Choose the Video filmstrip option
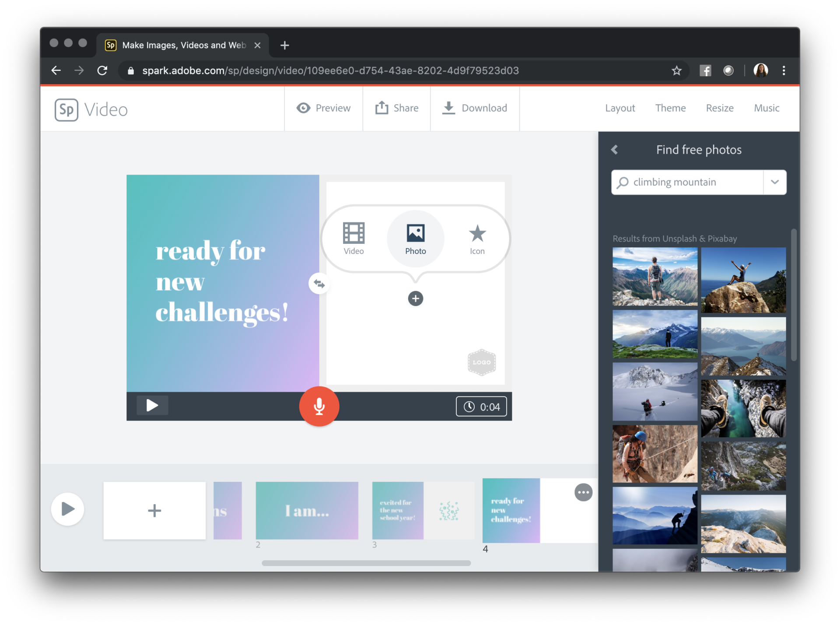 click(353, 239)
